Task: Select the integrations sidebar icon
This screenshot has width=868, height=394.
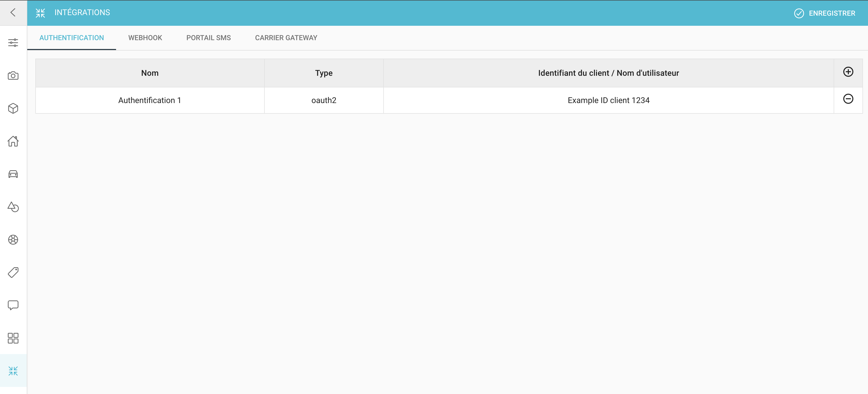Action: coord(13,371)
